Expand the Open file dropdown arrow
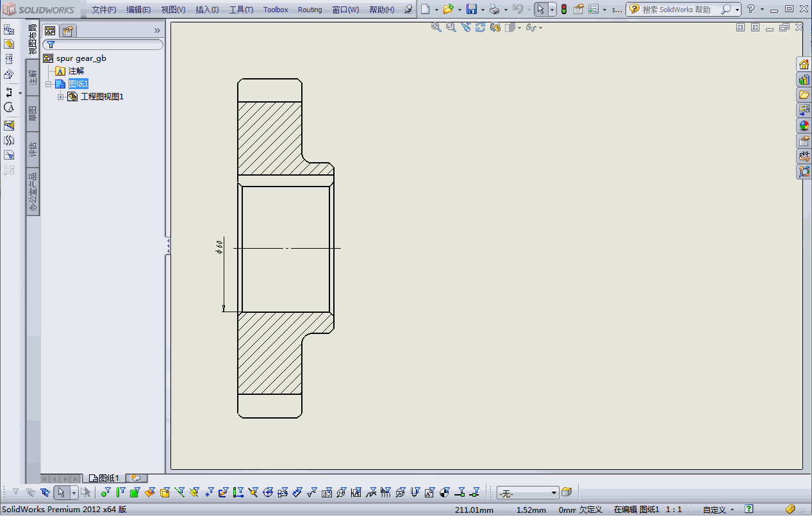This screenshot has height=516, width=812. 460,10
